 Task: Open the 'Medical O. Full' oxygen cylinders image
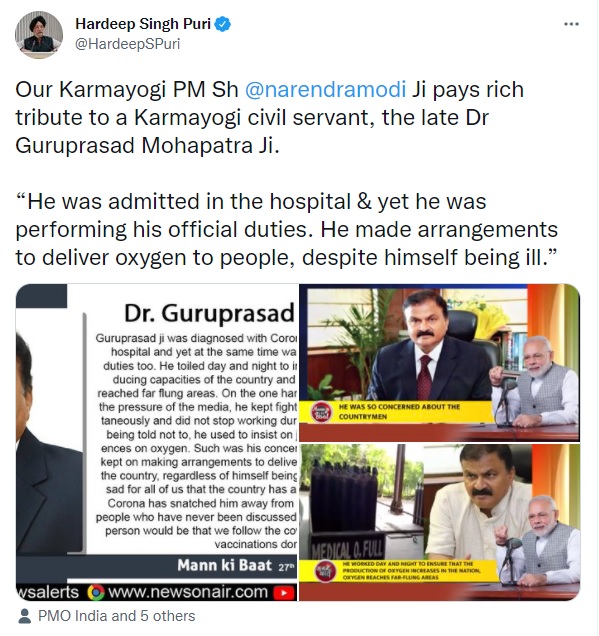coord(440,522)
